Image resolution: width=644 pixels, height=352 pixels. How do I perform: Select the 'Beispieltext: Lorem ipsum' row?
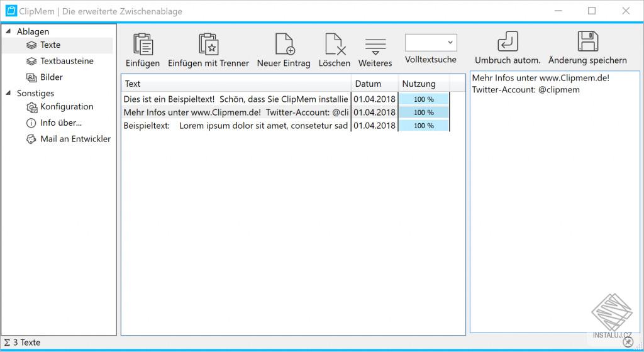(x=286, y=126)
